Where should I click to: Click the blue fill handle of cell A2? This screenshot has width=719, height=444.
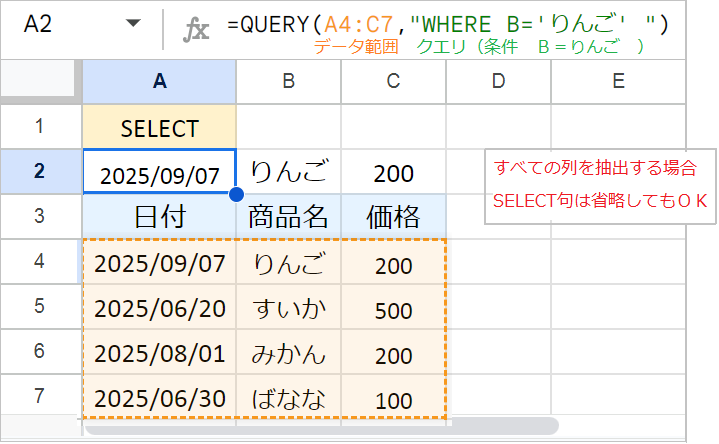click(x=236, y=194)
